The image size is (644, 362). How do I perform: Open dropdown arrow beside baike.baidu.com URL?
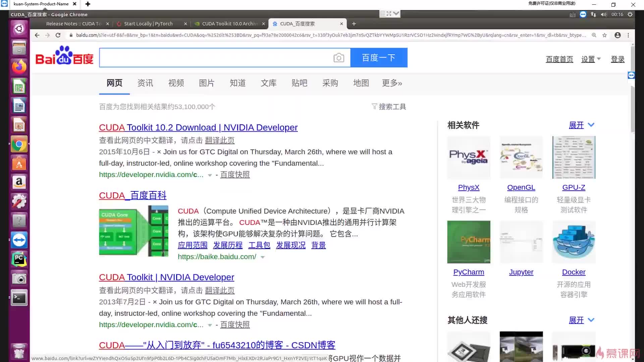[x=263, y=257]
